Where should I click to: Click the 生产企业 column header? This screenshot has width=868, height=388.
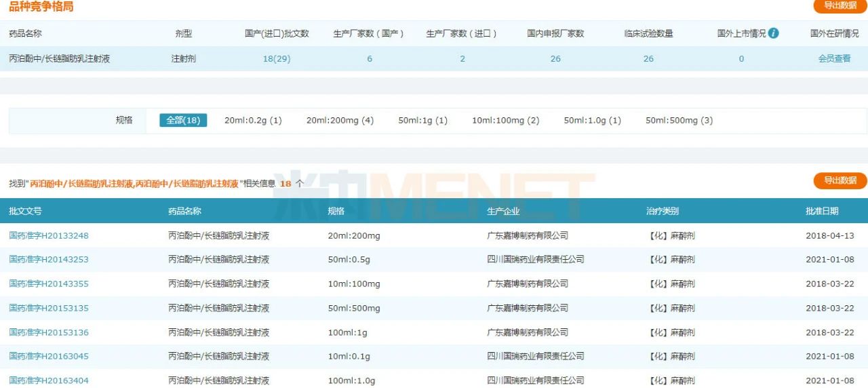point(503,211)
